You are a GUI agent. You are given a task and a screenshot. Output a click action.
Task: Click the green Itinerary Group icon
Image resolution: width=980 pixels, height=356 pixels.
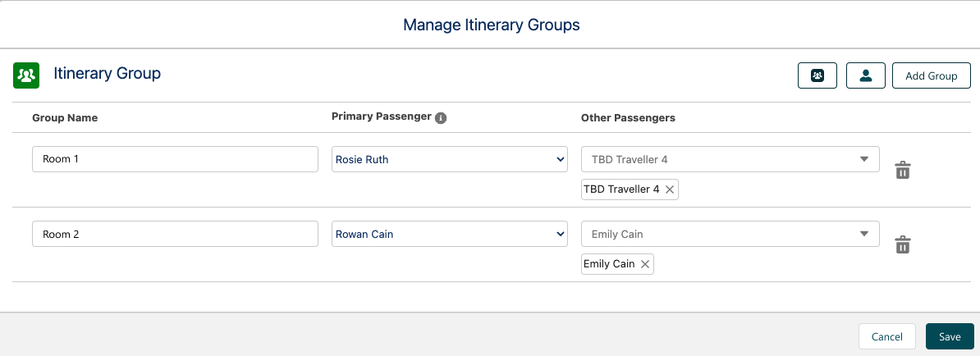(x=26, y=75)
